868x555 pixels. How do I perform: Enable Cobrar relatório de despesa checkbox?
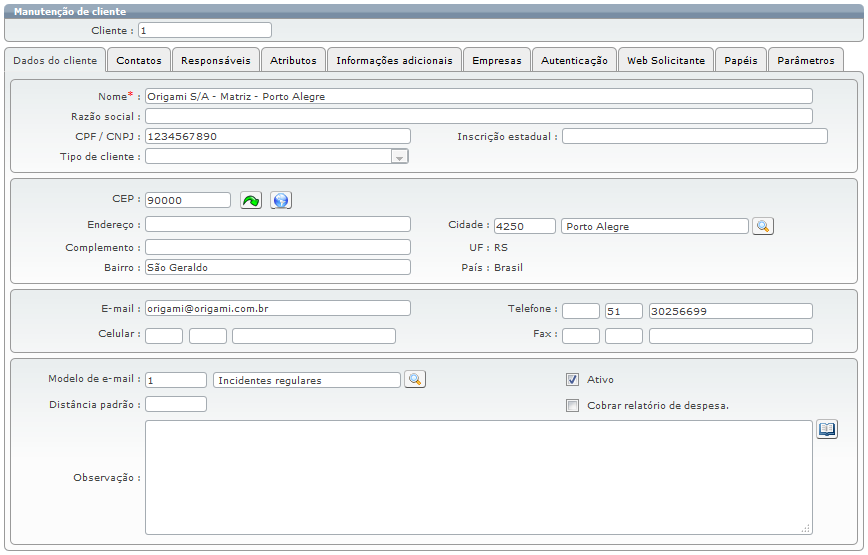[x=572, y=406]
